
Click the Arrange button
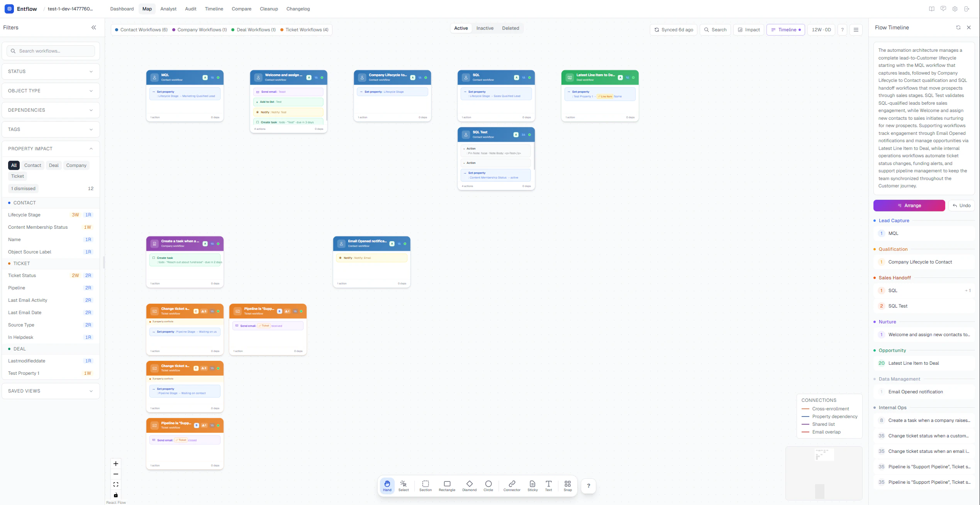(x=909, y=205)
